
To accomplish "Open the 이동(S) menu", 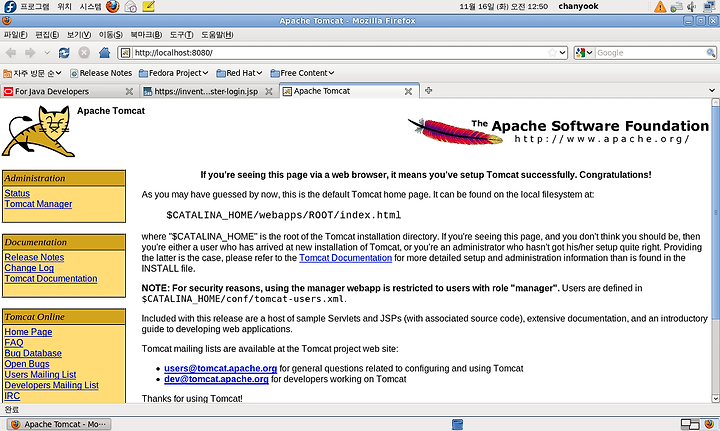I will 111,35.
